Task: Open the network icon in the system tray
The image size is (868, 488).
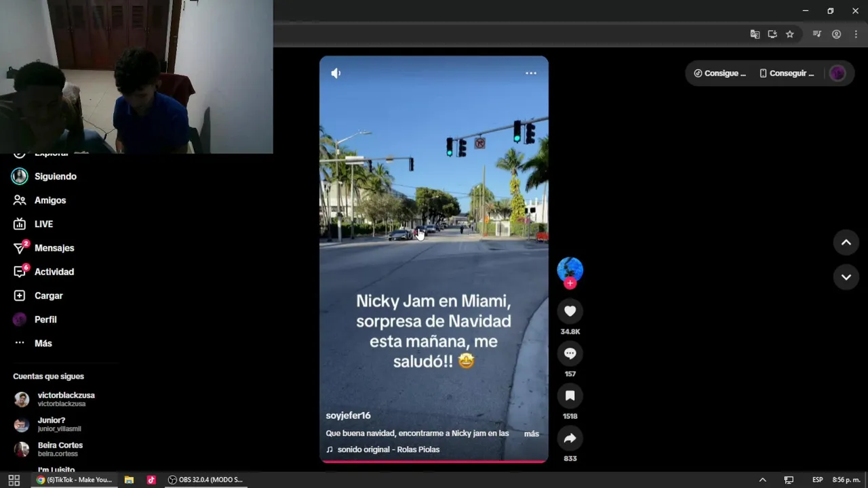Action: click(789, 480)
